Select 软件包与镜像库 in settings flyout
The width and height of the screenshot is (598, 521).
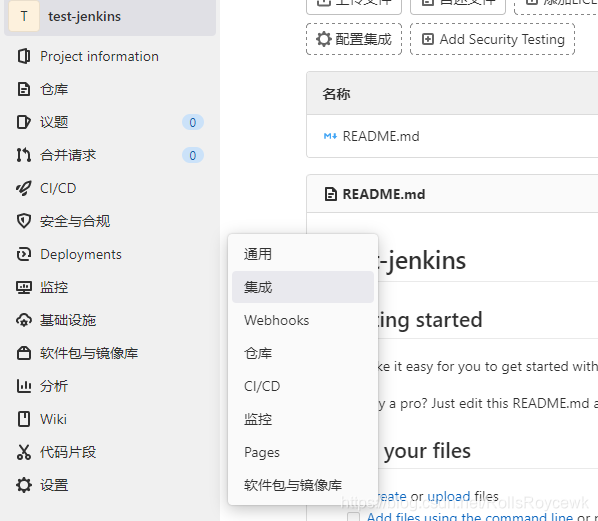tap(303, 485)
